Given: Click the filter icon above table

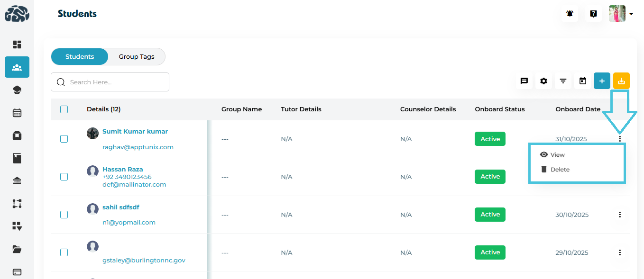Looking at the screenshot, I should coord(563,81).
